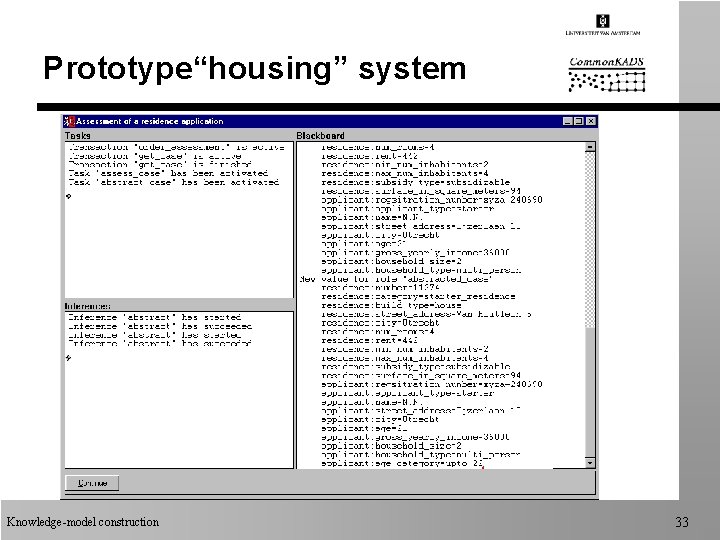Select "New value for role 'abstracted_case'" line

coord(396,279)
